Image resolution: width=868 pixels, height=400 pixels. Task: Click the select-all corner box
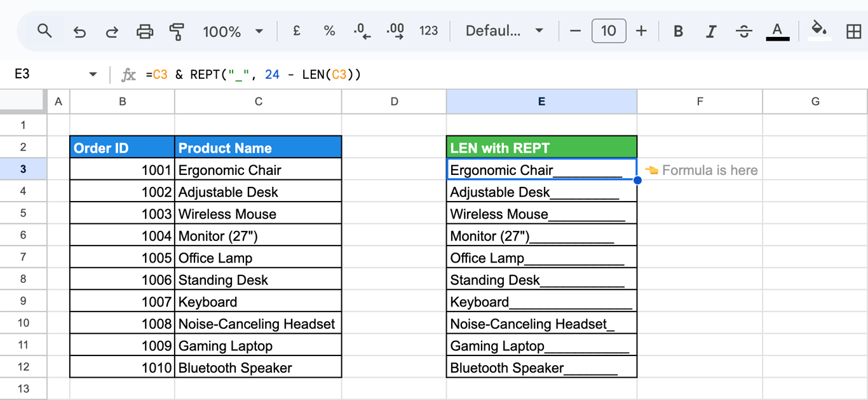(x=24, y=101)
